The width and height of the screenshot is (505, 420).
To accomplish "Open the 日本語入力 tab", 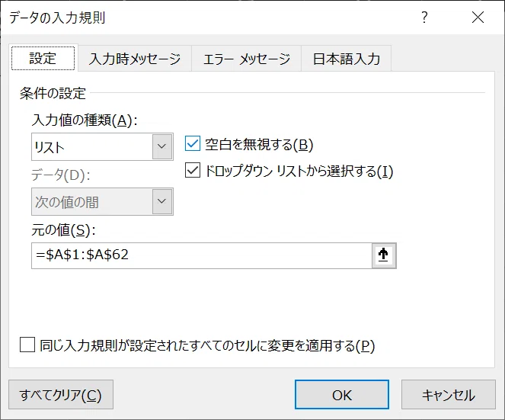I will 347,59.
